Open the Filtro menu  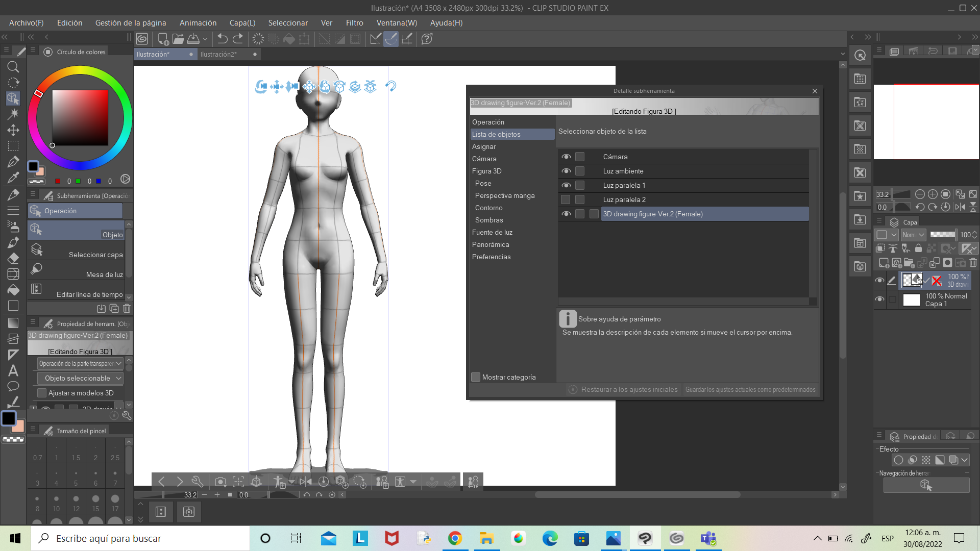point(354,23)
